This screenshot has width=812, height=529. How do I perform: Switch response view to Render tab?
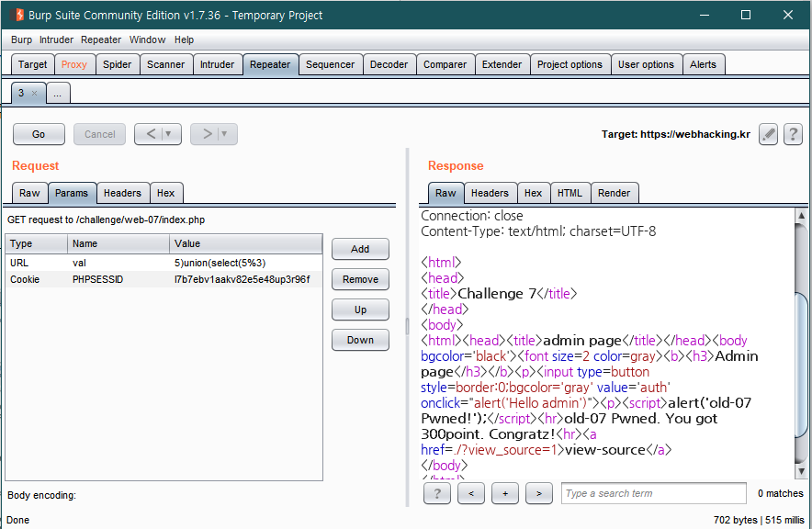tap(614, 193)
